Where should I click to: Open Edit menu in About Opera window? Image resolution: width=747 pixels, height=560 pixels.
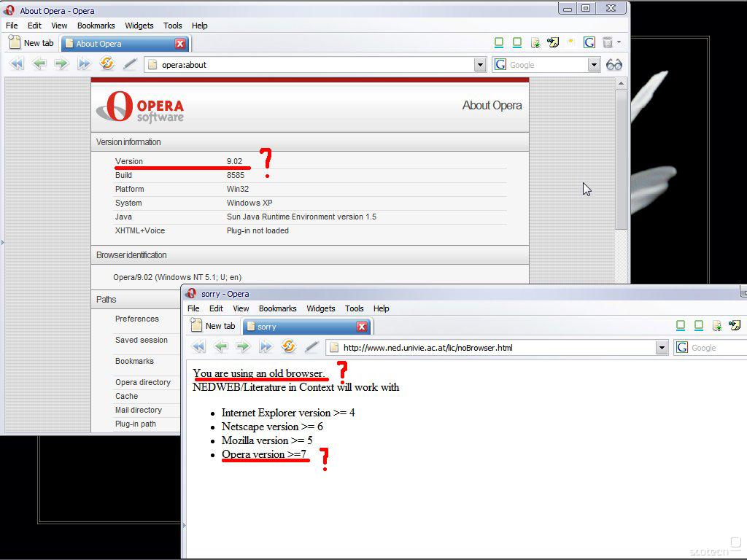(x=34, y=26)
